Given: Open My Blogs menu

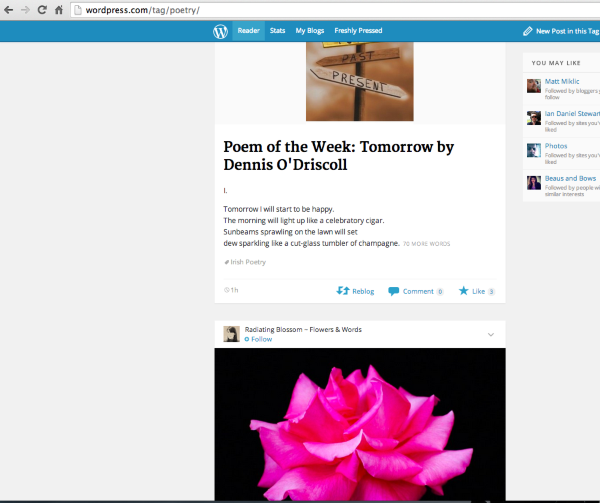Looking at the screenshot, I should (x=310, y=31).
